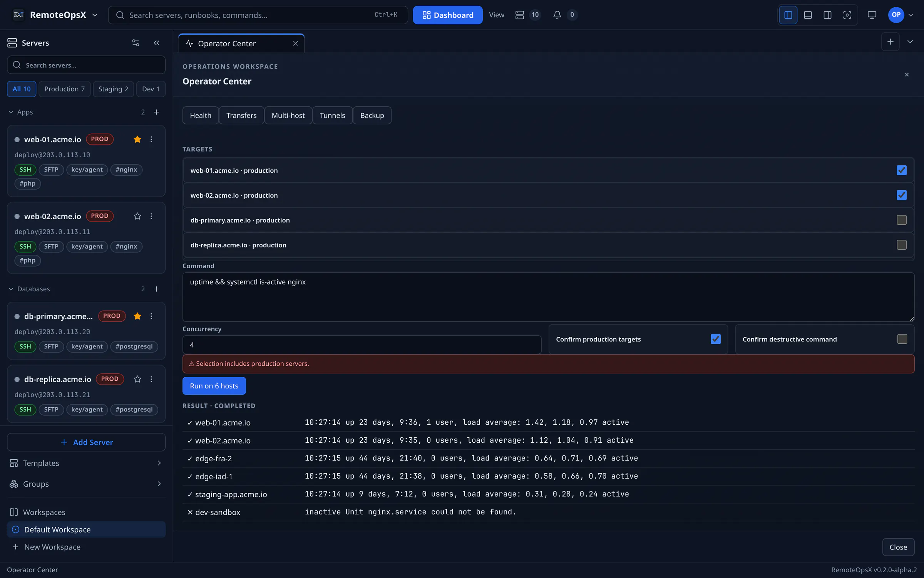This screenshot has height=578, width=924.
Task: Focus the sidebar Search servers field
Action: [86, 65]
